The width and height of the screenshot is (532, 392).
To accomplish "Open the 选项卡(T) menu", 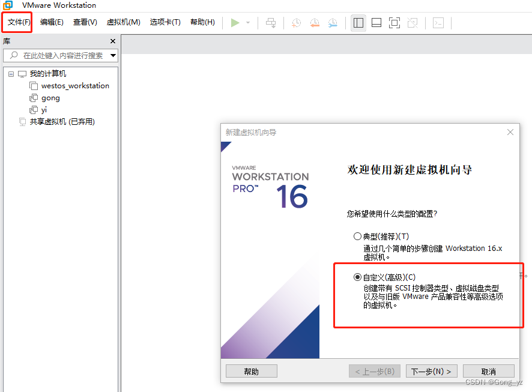I will (165, 22).
